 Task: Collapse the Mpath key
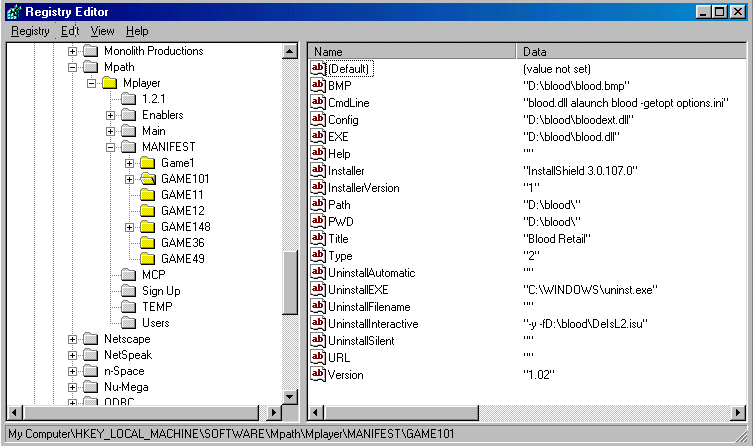72,67
